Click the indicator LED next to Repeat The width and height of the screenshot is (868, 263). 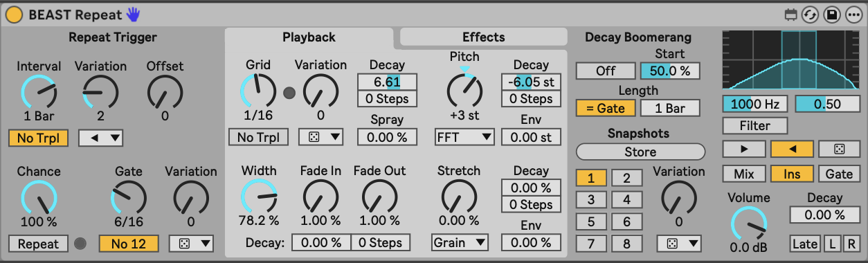tap(81, 244)
